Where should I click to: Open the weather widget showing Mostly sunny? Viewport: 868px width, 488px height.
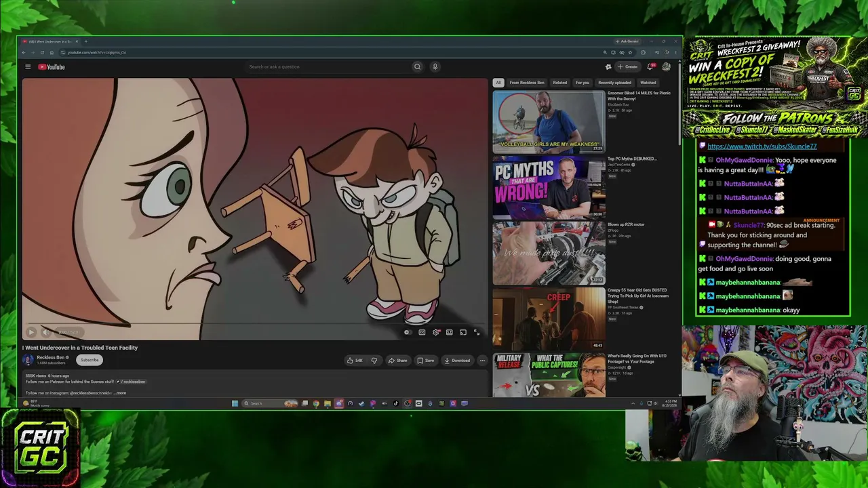36,403
